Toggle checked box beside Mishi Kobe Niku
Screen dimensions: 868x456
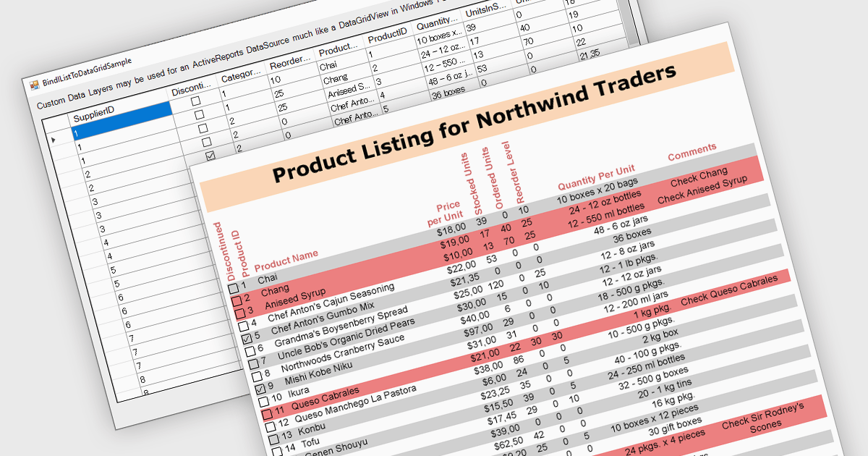coord(261,389)
